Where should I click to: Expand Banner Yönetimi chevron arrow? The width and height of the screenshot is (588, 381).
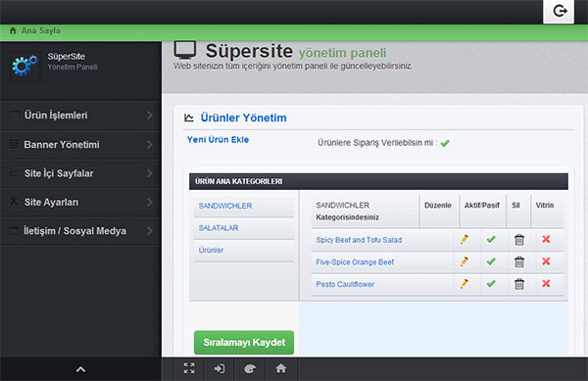(150, 145)
